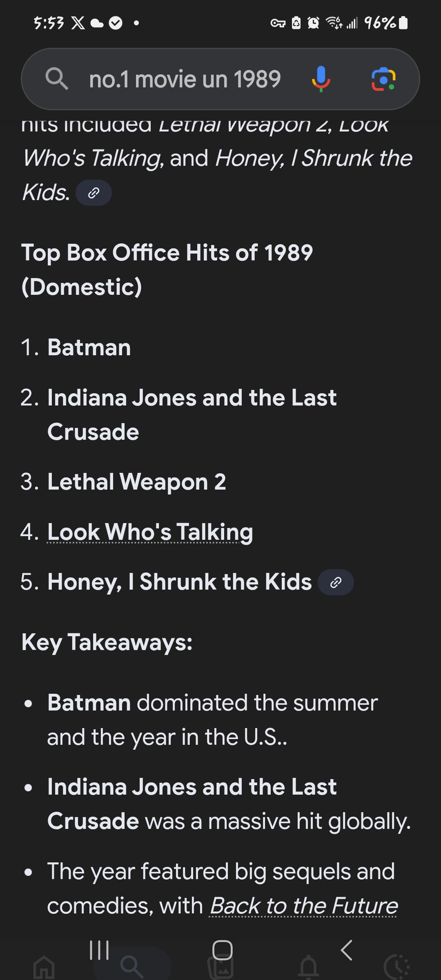This screenshot has height=980, width=441.
Task: Open the X notification icon in status bar
Action: point(78,23)
